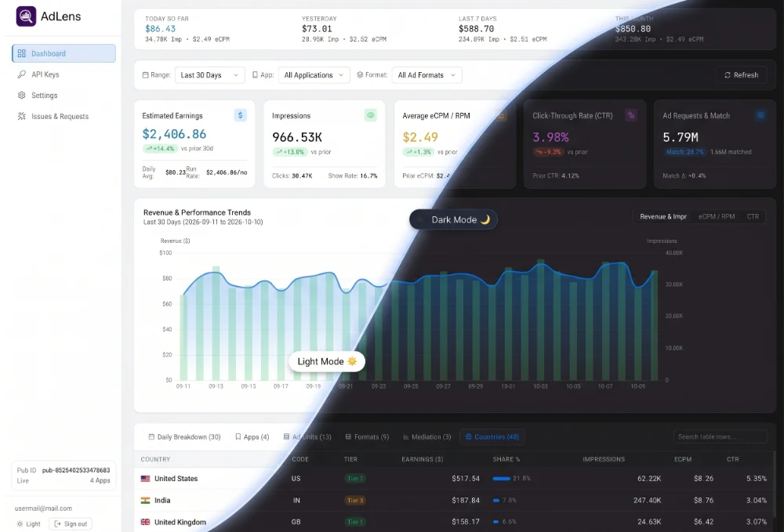The width and height of the screenshot is (784, 532).
Task: Click the Settings gear icon
Action: point(21,96)
